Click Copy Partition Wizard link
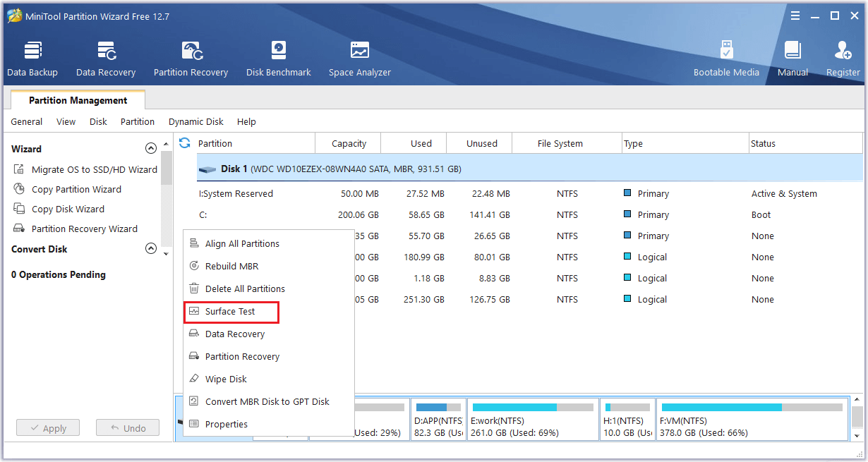 coord(76,189)
